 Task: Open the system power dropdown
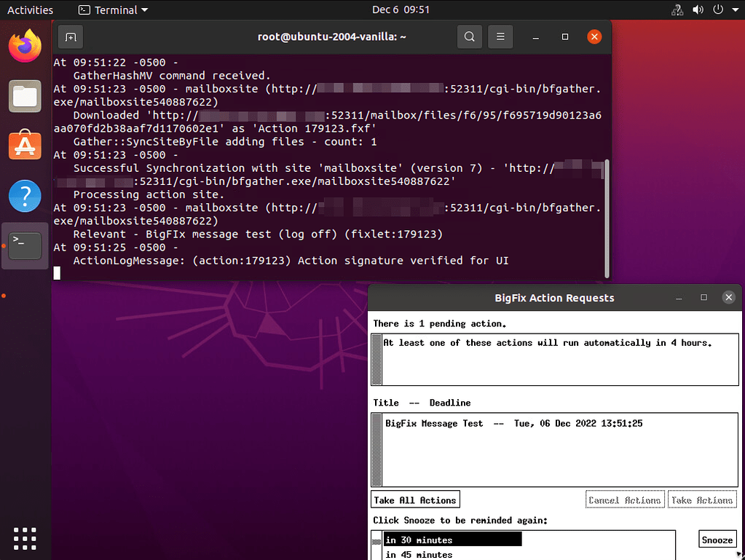pyautogui.click(x=717, y=9)
